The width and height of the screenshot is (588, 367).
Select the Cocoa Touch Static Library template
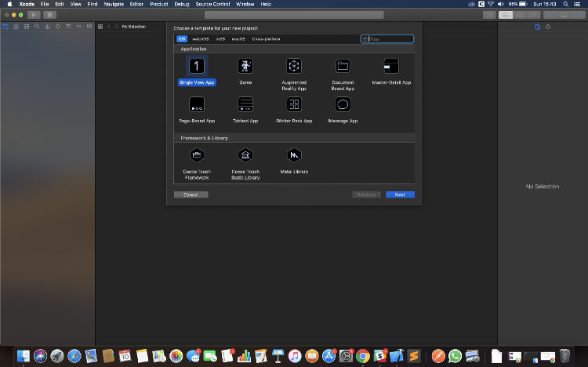click(245, 164)
